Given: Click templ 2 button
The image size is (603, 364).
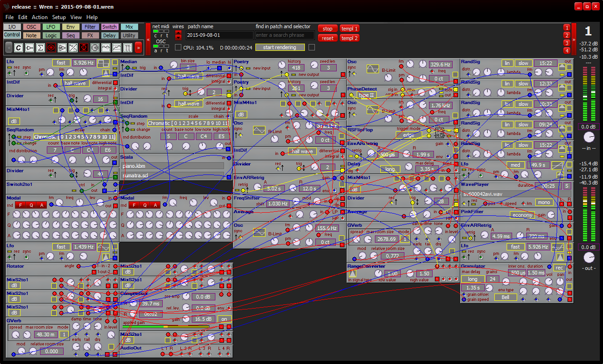Looking at the screenshot, I should [349, 38].
